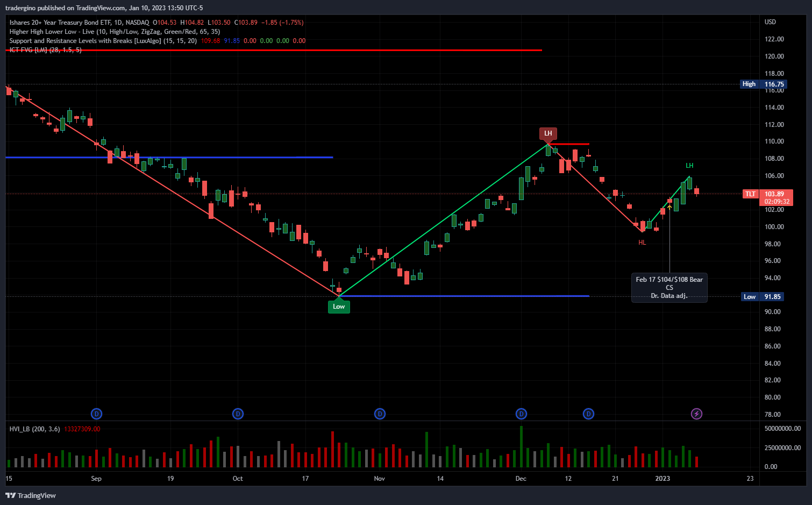The width and height of the screenshot is (812, 505).
Task: Select the green Low label at October bottom
Action: [339, 307]
